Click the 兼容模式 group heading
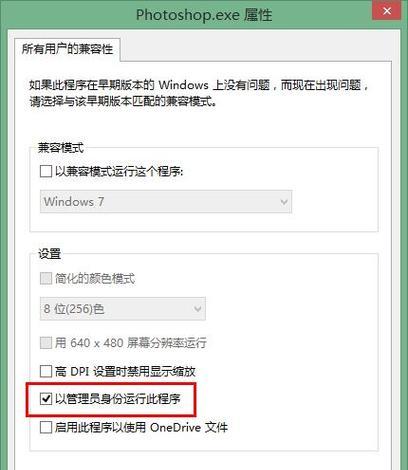 tap(61, 147)
